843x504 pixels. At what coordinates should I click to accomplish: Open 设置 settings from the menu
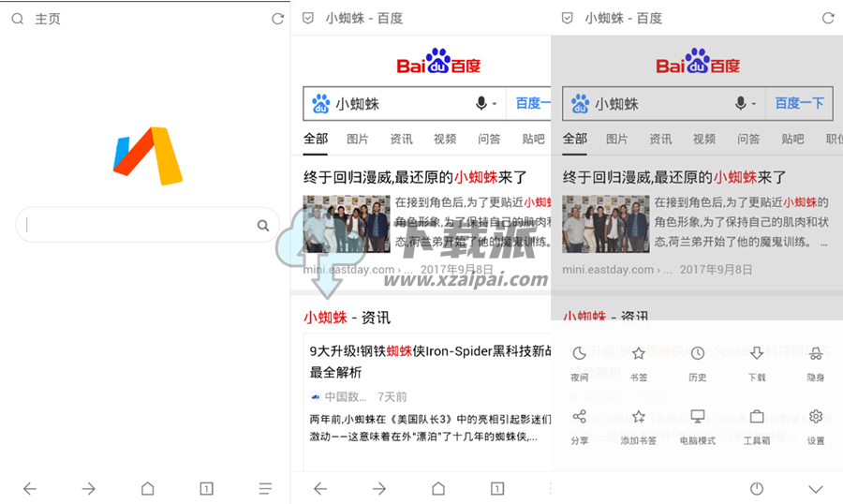coord(816,426)
